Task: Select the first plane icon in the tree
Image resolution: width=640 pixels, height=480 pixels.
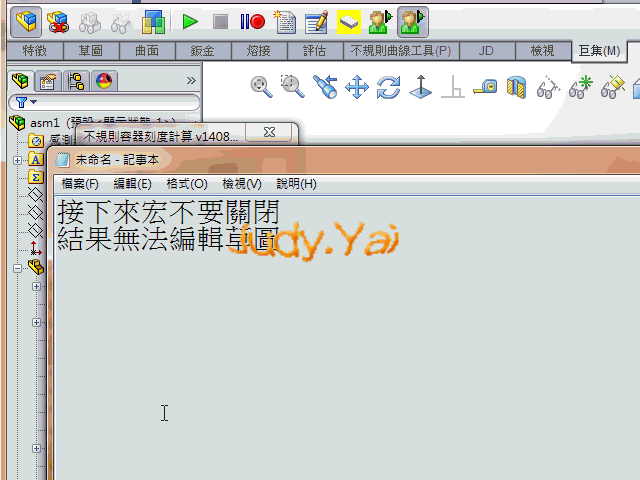Action: pyautogui.click(x=35, y=194)
